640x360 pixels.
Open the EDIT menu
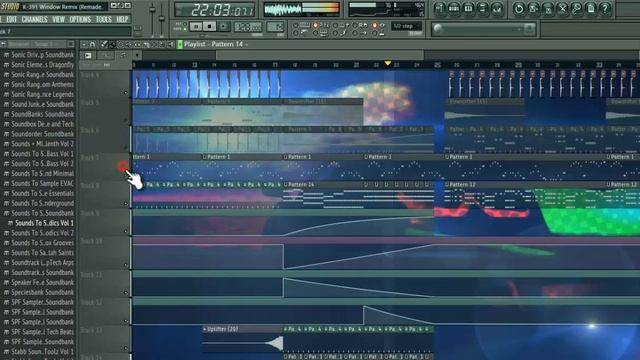pos(11,19)
